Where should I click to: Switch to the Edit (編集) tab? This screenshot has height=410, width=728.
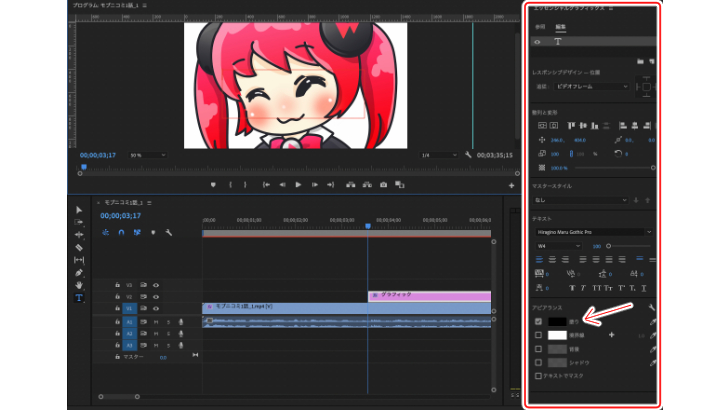click(560, 27)
